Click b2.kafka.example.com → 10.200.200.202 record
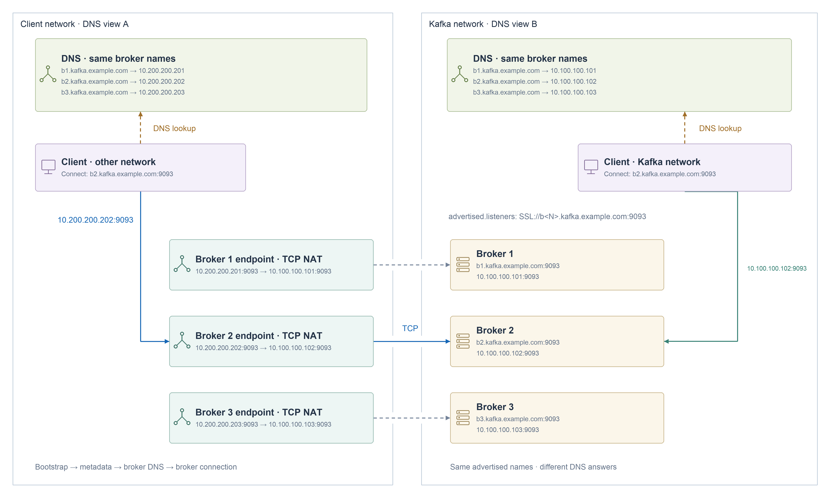 point(123,82)
